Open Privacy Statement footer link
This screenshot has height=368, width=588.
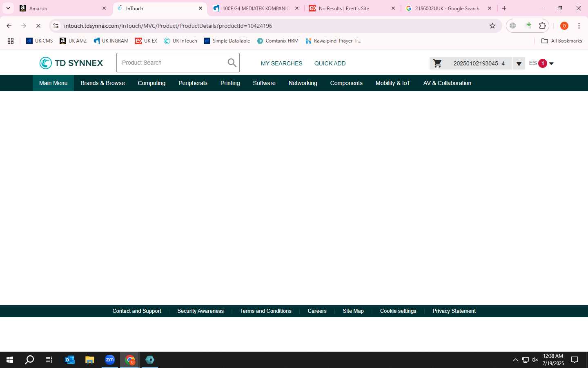454,311
